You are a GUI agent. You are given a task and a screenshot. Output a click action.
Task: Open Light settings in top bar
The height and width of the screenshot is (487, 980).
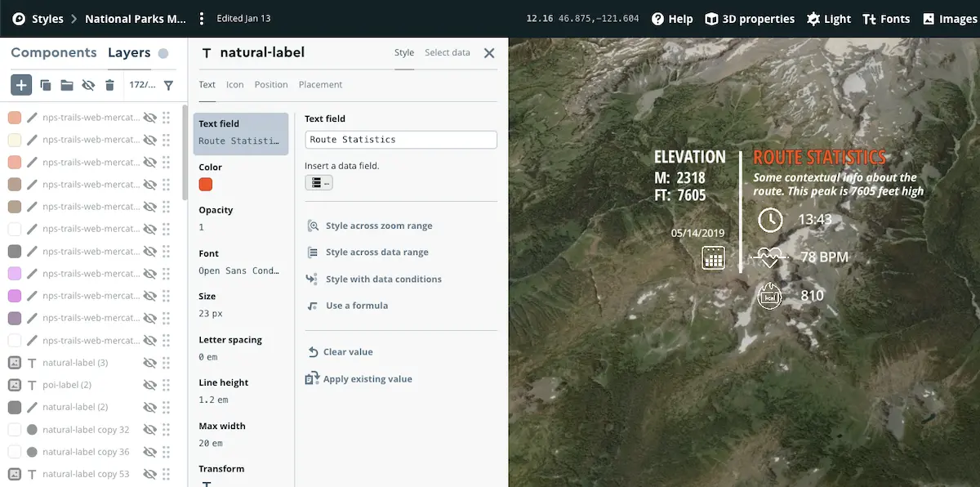[828, 19]
